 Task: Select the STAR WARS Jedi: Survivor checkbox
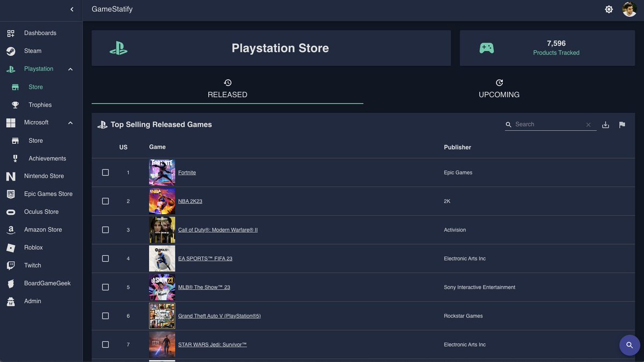105,345
